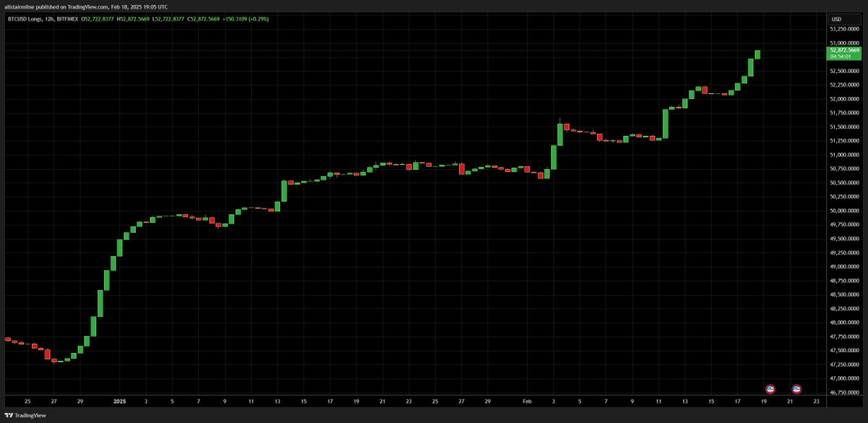Screen dimensions: 868x423
Task: Click the 46,750.0000 price axis label
Action: (x=845, y=393)
